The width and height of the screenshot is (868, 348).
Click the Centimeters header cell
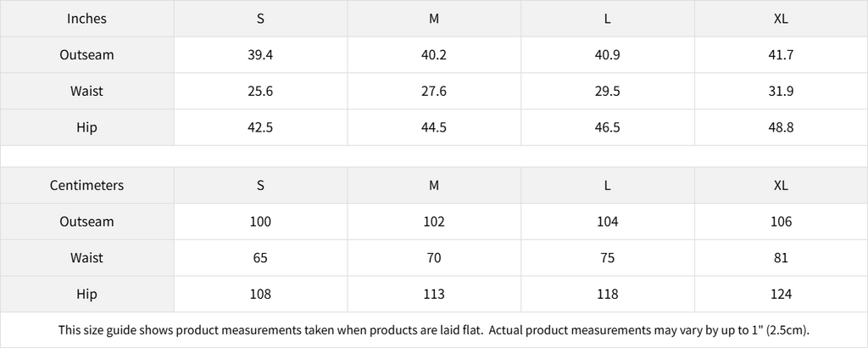[86, 185]
